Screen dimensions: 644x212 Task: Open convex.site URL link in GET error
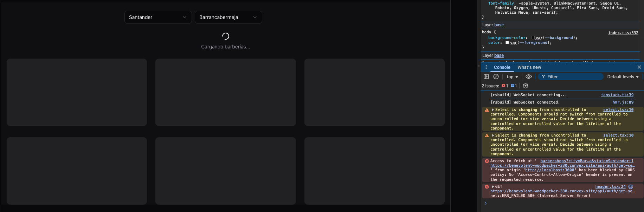(562, 191)
